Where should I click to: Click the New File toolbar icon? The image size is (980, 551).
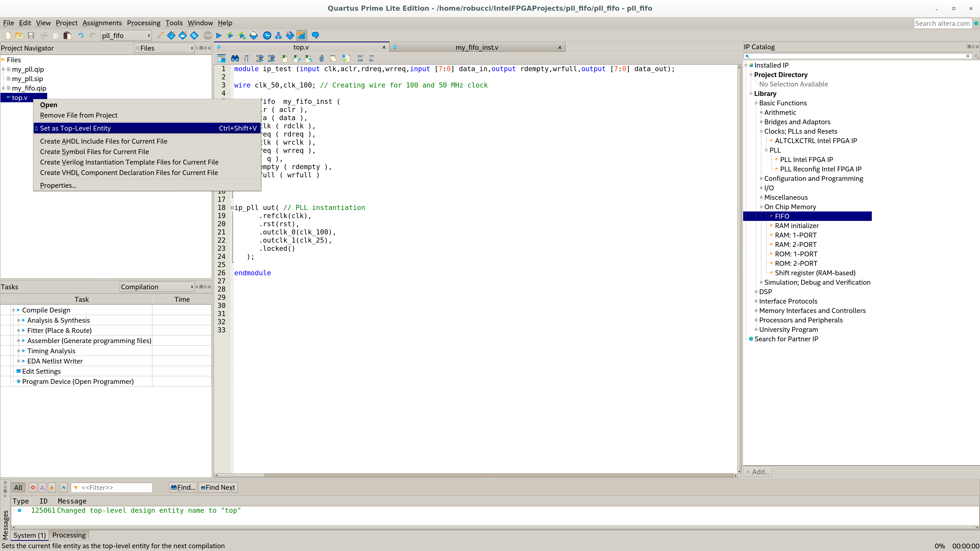[x=8, y=35]
